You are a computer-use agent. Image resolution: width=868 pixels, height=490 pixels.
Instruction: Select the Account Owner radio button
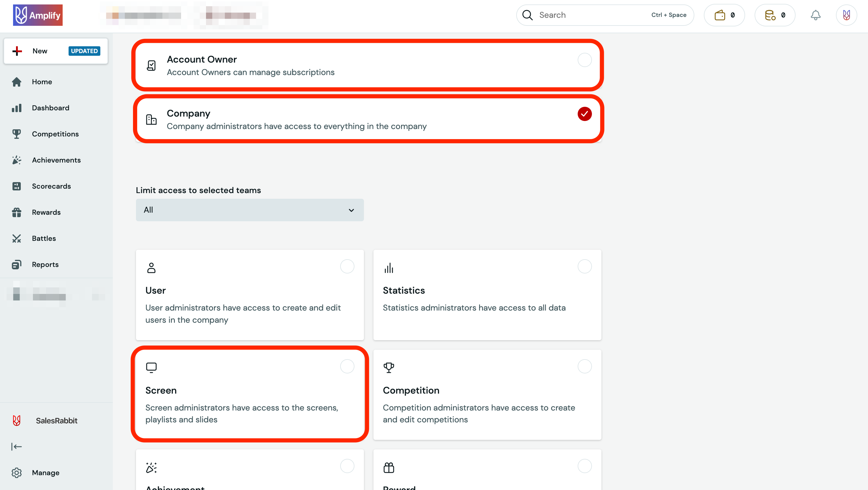click(584, 60)
